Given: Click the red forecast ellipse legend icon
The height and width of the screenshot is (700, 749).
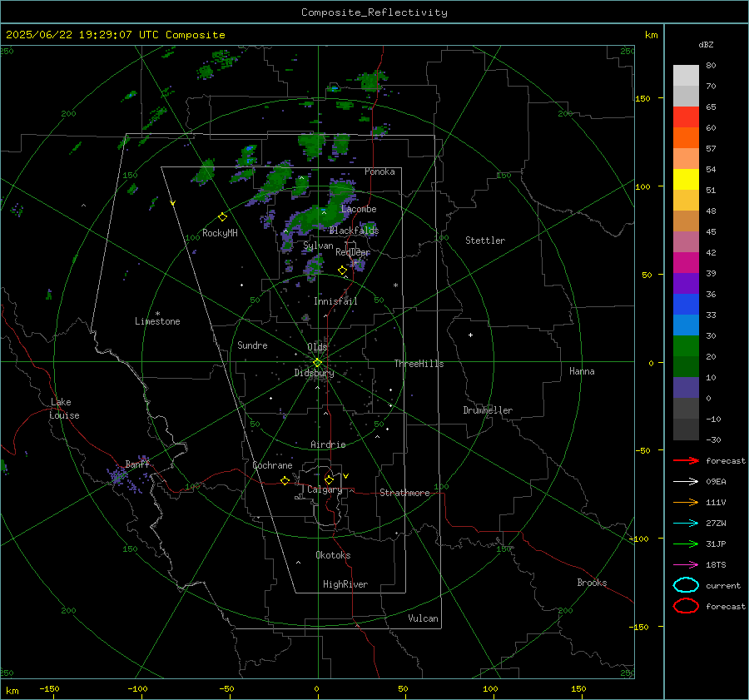Looking at the screenshot, I should coord(686,606).
